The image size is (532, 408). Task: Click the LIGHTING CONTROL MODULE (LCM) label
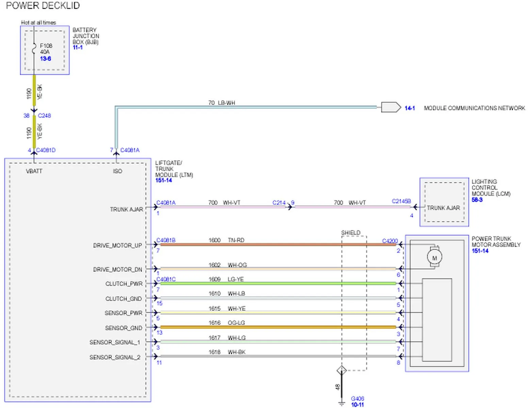(x=491, y=188)
